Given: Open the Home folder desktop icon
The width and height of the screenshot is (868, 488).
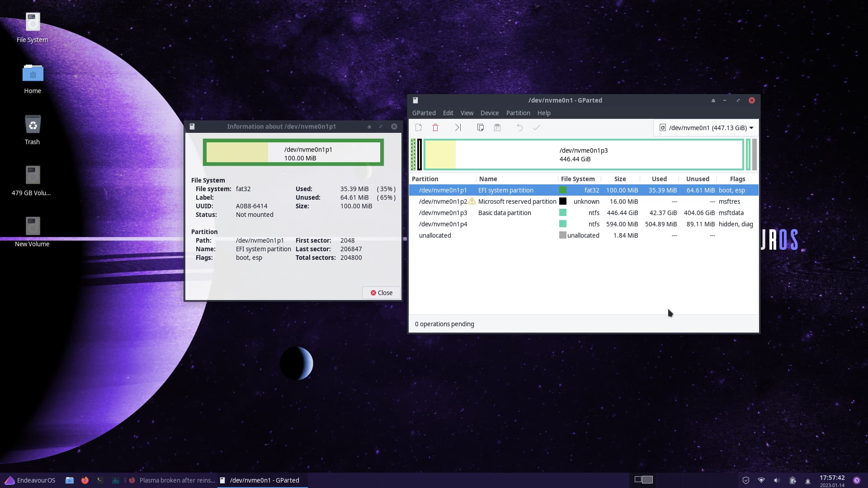Looking at the screenshot, I should click(33, 79).
